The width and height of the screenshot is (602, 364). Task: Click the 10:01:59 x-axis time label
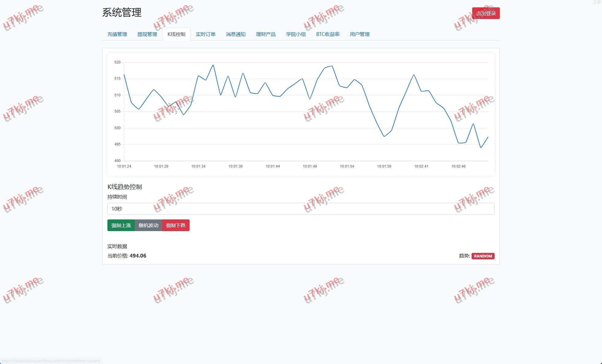(384, 166)
